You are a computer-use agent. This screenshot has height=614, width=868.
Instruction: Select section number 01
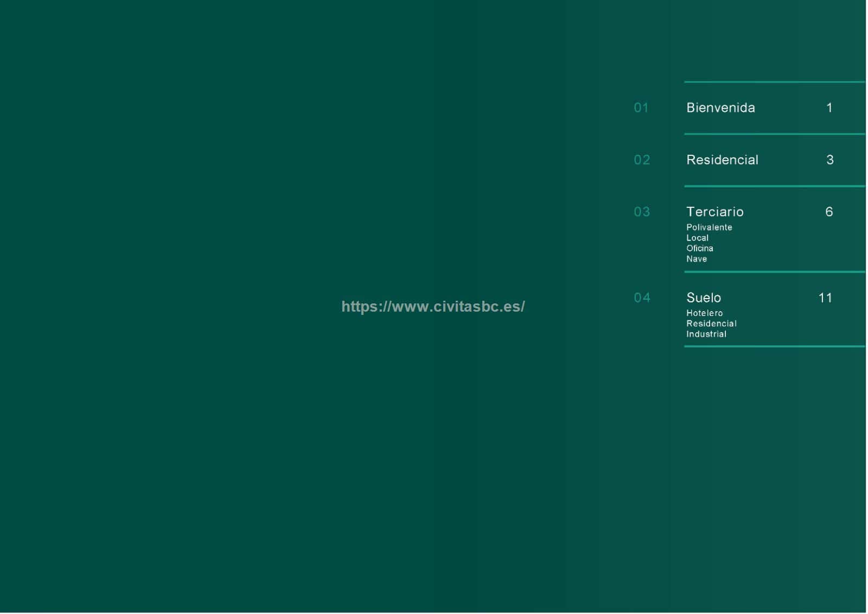(641, 108)
